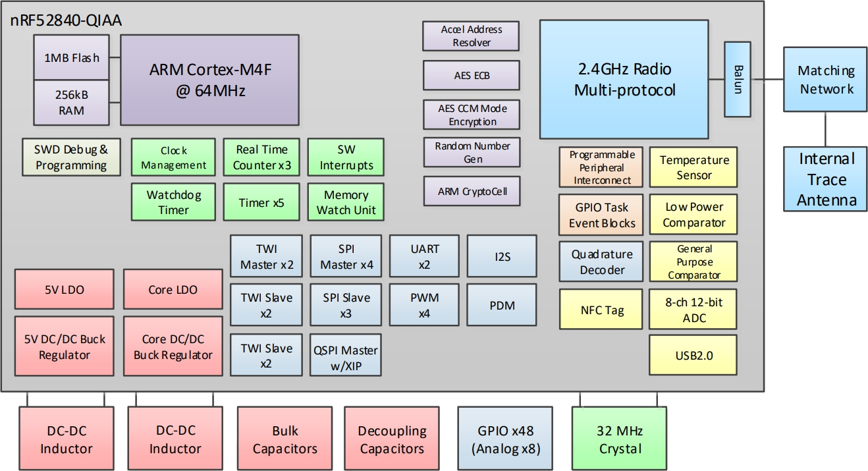Image resolution: width=868 pixels, height=471 pixels.
Task: Select the Core LDO block
Action: tap(173, 289)
